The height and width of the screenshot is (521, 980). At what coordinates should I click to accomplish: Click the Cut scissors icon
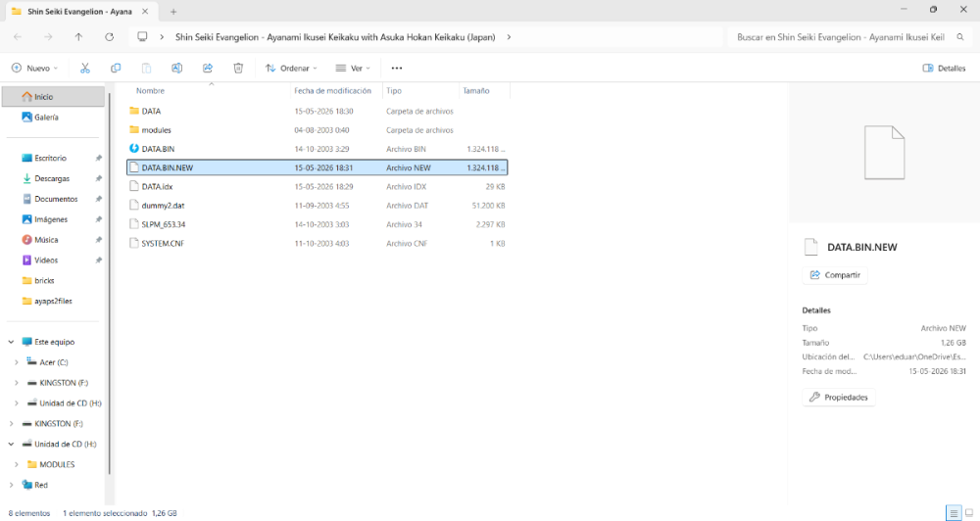(x=85, y=69)
